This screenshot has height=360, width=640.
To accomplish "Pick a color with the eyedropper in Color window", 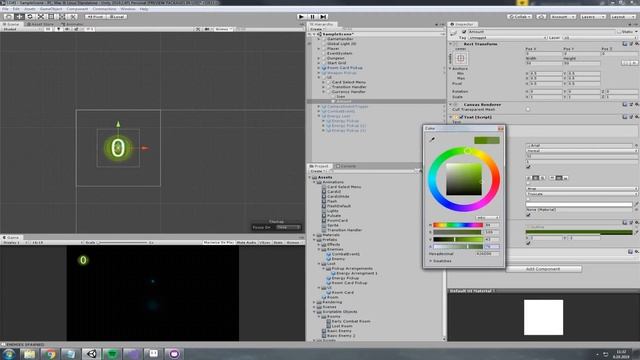I will (432, 140).
